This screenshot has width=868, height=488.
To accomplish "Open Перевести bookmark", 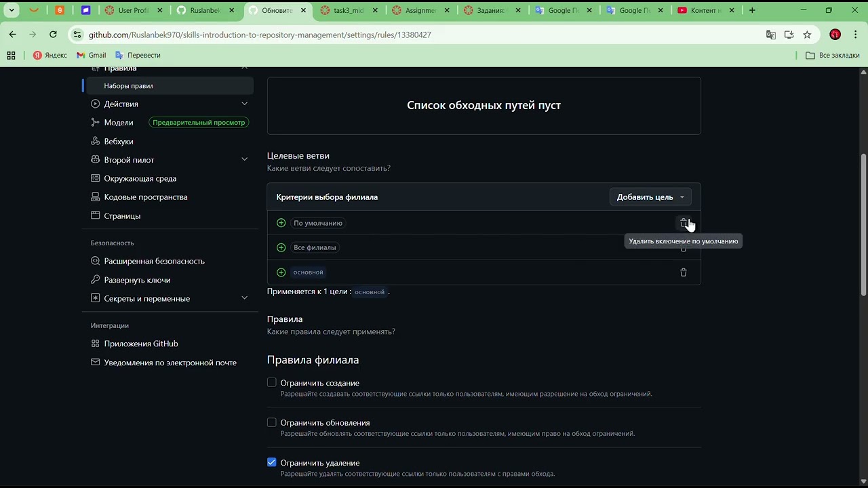I will click(138, 55).
